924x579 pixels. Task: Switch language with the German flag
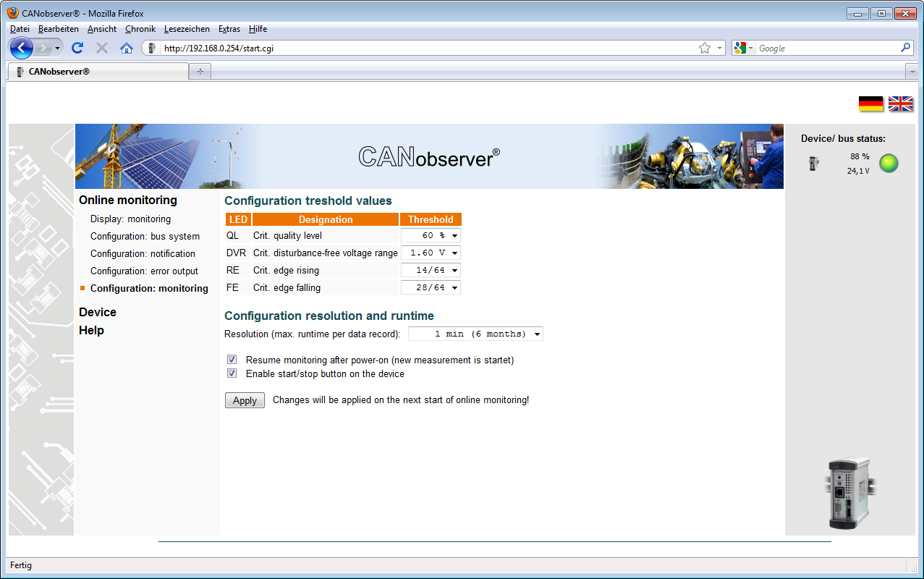[871, 104]
